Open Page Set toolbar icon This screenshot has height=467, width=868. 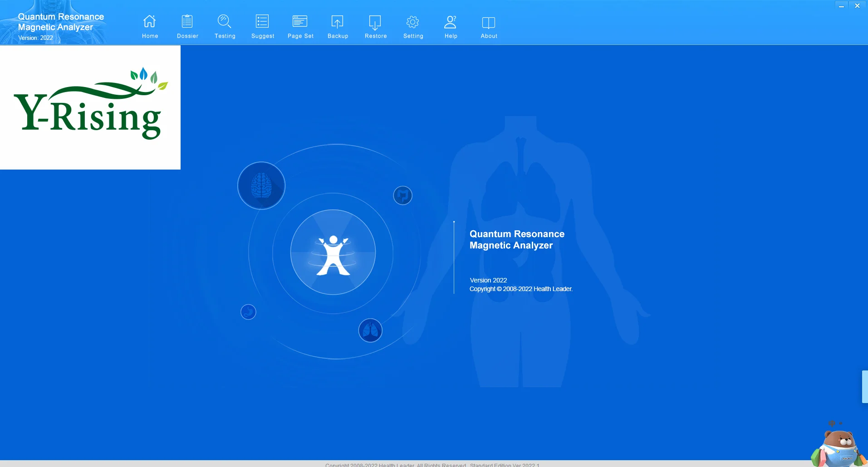click(x=300, y=22)
